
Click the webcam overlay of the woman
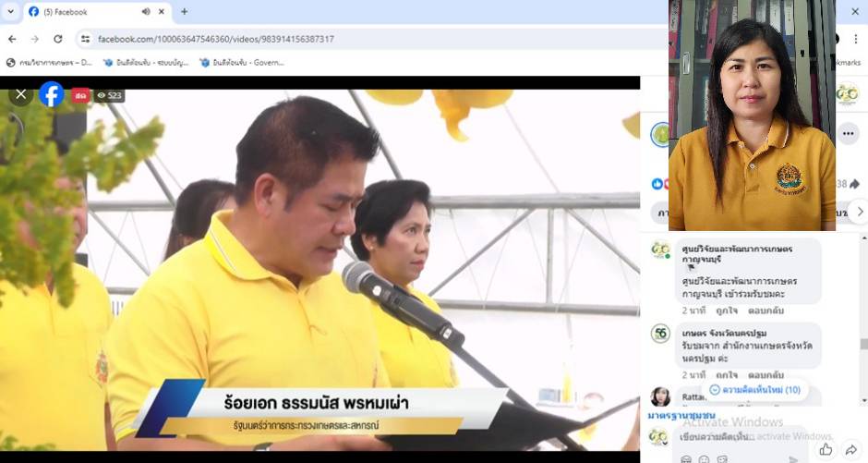pyautogui.click(x=752, y=116)
